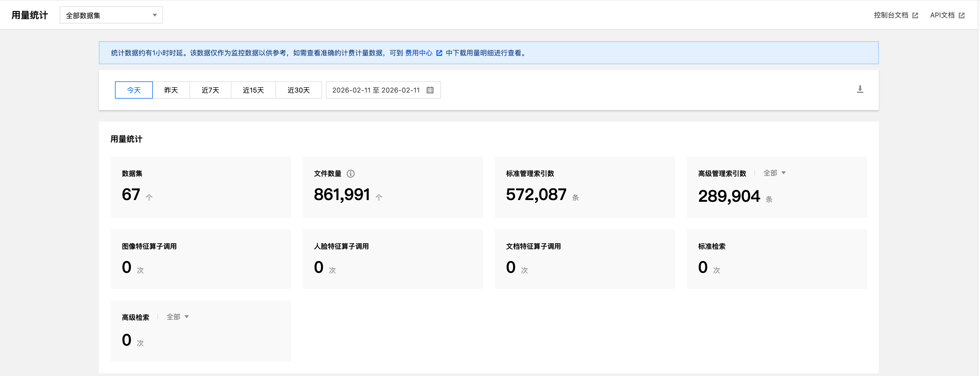Open the 费用中心 link
980x376 pixels.
419,53
